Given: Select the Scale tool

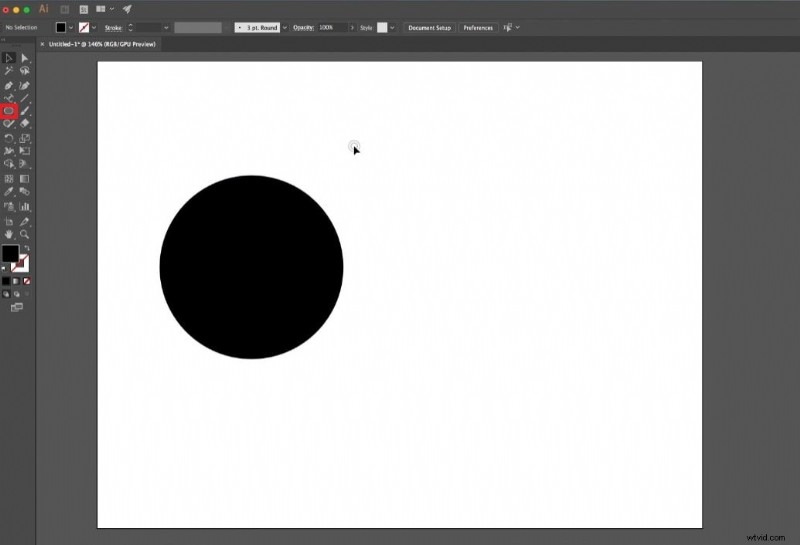Looking at the screenshot, I should (x=24, y=138).
